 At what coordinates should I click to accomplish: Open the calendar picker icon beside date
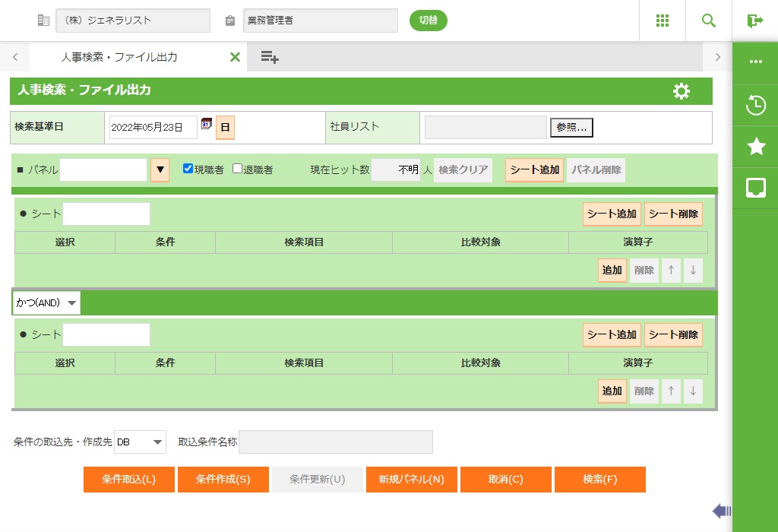click(x=206, y=125)
